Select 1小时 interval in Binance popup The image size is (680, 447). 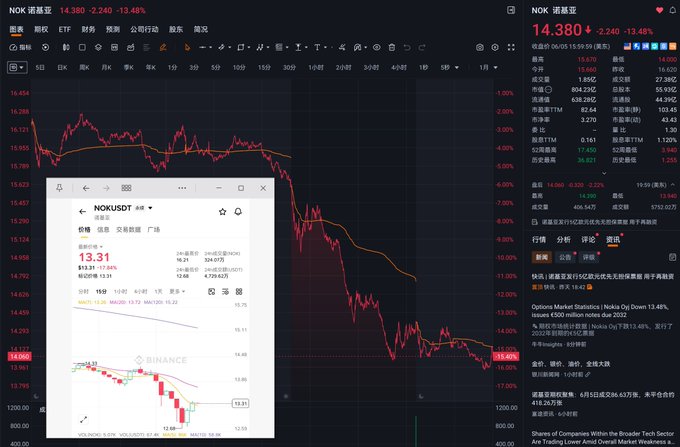click(121, 291)
